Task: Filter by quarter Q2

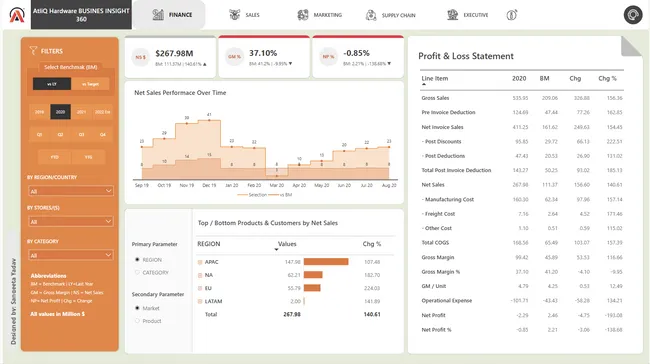Action: pos(61,134)
